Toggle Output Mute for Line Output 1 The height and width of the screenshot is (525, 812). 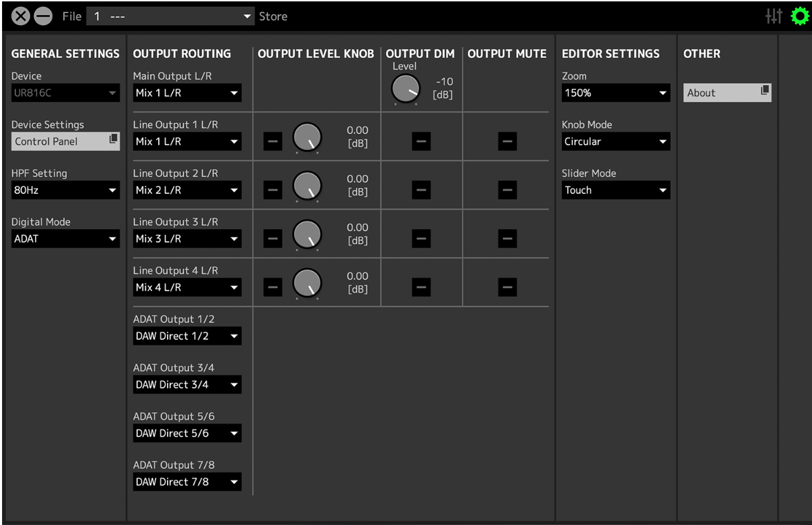507,141
